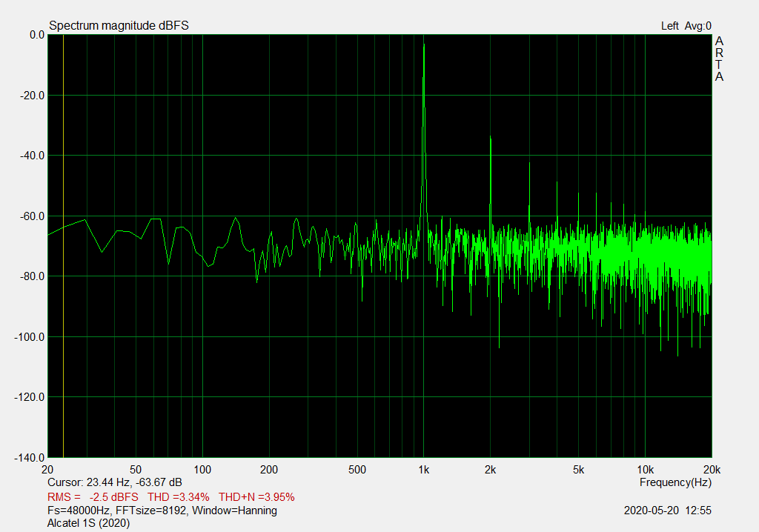Click the '500' frequency axis label
Viewport: 759px width, 532px height.
click(357, 470)
